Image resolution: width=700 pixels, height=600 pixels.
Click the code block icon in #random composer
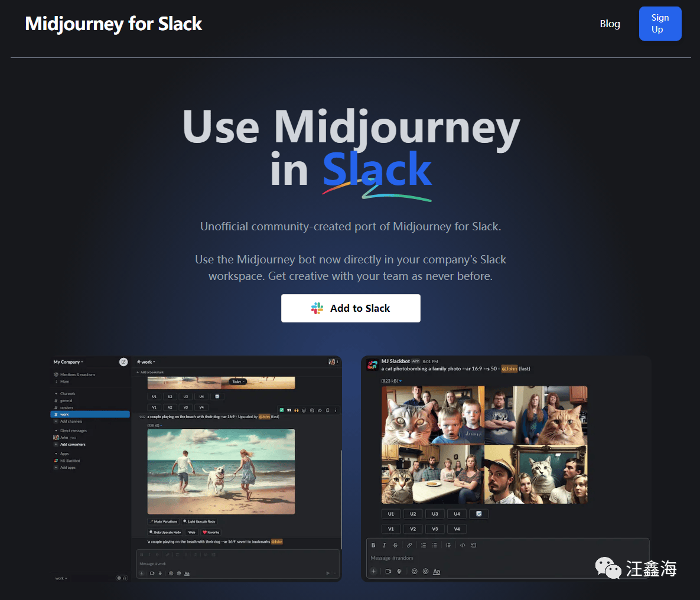point(474,545)
